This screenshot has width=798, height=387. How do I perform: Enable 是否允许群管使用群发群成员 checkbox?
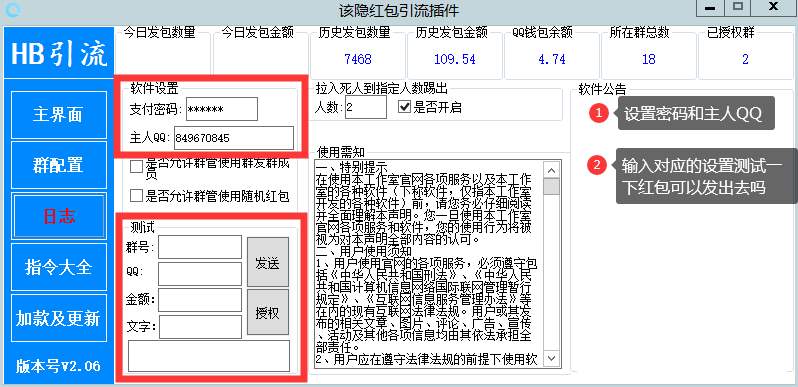coord(136,167)
